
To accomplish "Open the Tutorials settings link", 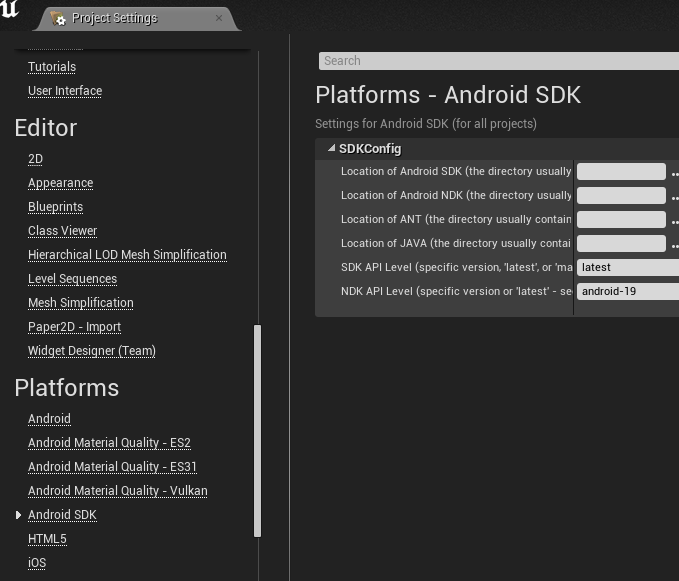I will (52, 67).
